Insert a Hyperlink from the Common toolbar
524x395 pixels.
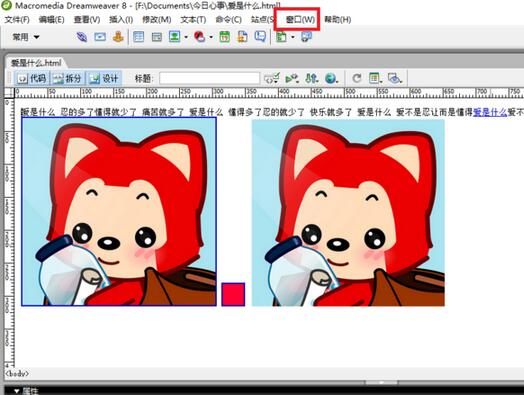click(x=82, y=37)
